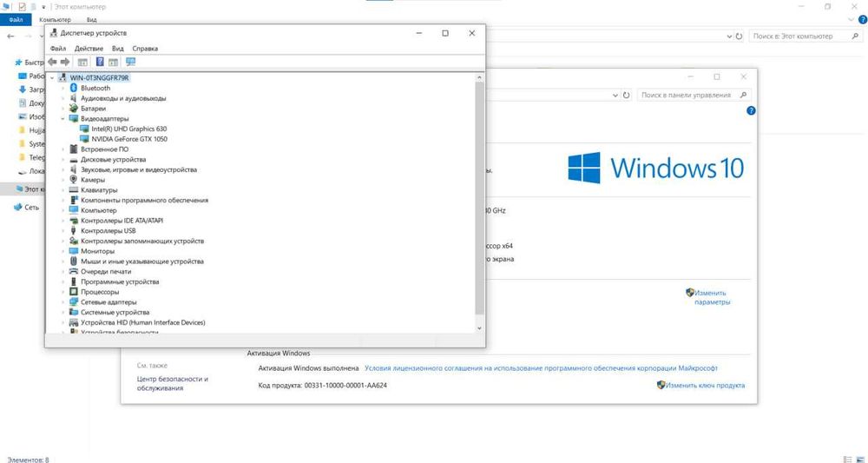The width and height of the screenshot is (868, 463).
Task: Expand the Клавиатуры category arrow
Action: click(63, 190)
